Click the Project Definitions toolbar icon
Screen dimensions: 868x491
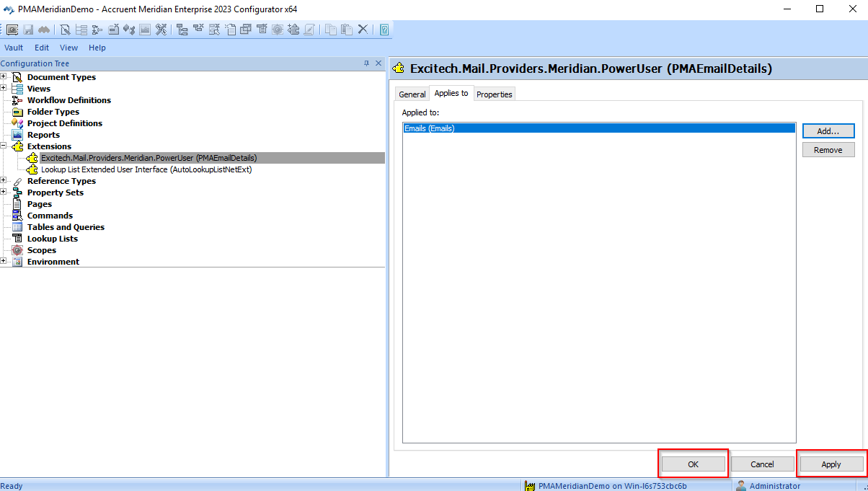click(129, 30)
